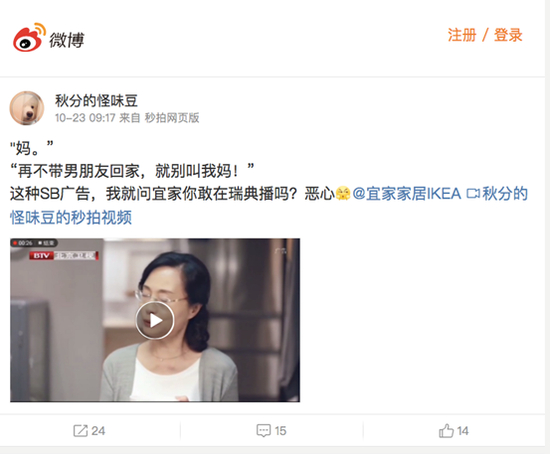Click the like count 14

point(463,431)
